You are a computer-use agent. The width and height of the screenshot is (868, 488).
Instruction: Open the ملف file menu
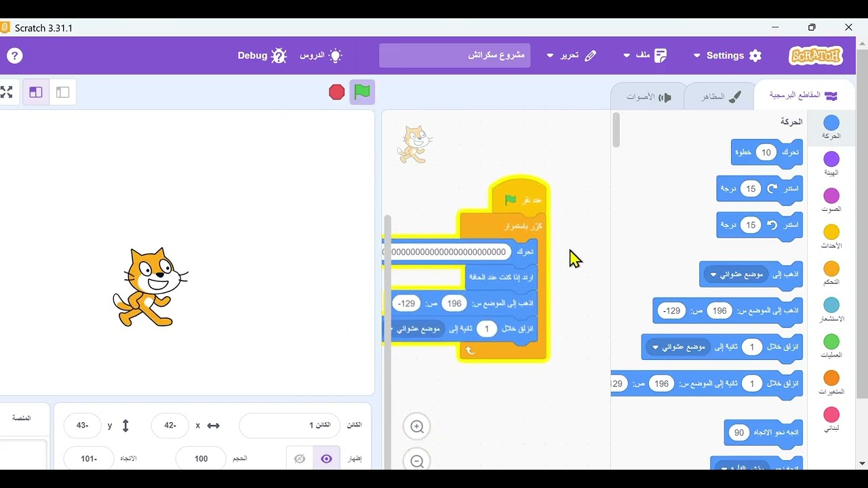pyautogui.click(x=644, y=56)
